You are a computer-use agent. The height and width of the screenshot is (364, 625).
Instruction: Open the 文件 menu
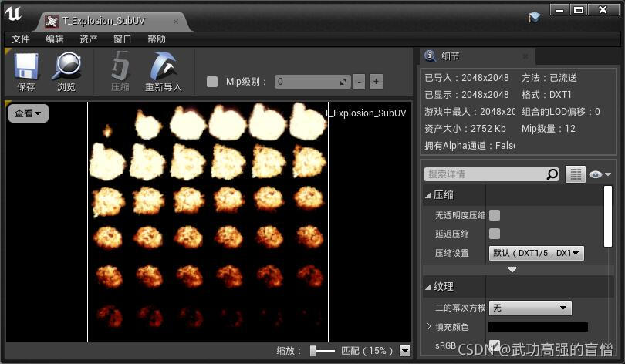21,39
